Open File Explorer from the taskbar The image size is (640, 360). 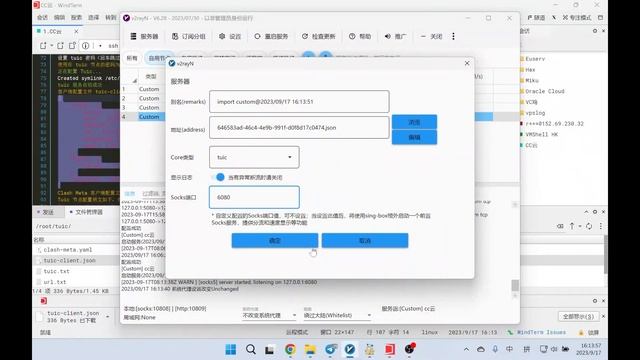click(310, 349)
